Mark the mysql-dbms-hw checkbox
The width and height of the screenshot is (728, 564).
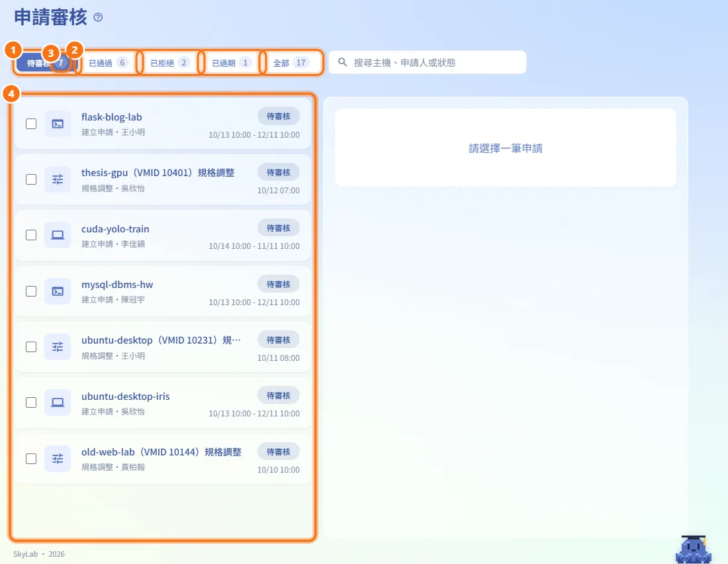pyautogui.click(x=31, y=291)
